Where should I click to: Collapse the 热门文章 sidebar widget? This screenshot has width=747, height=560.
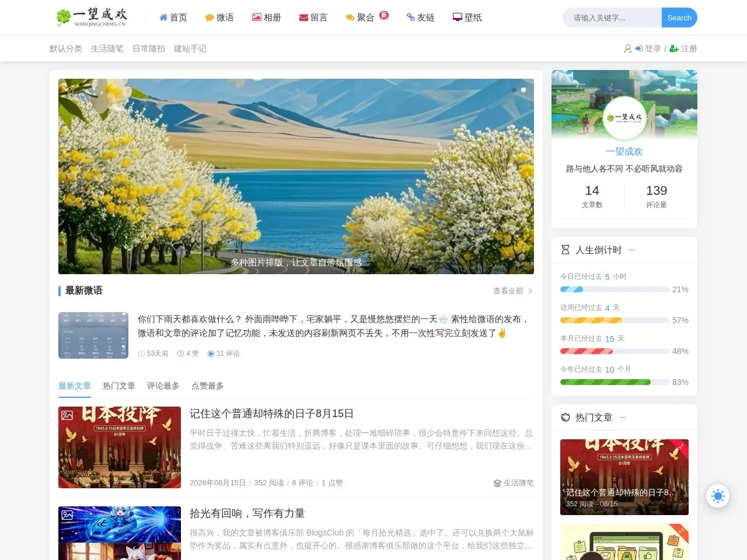click(623, 417)
